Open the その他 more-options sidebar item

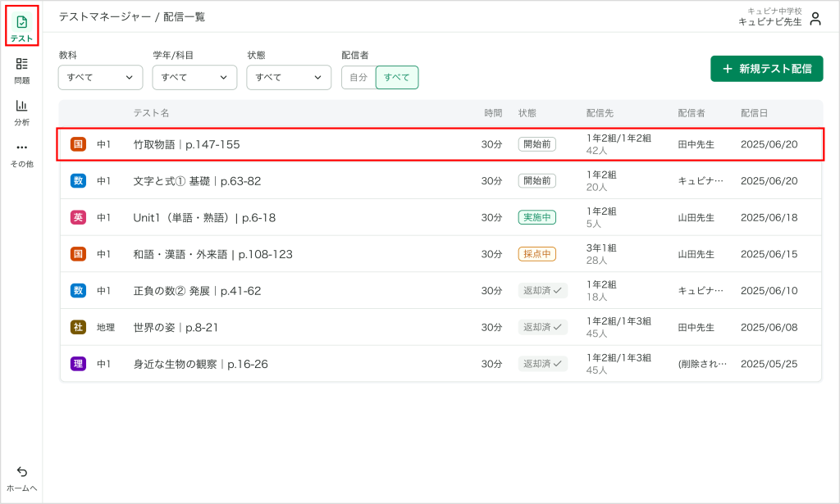click(22, 154)
